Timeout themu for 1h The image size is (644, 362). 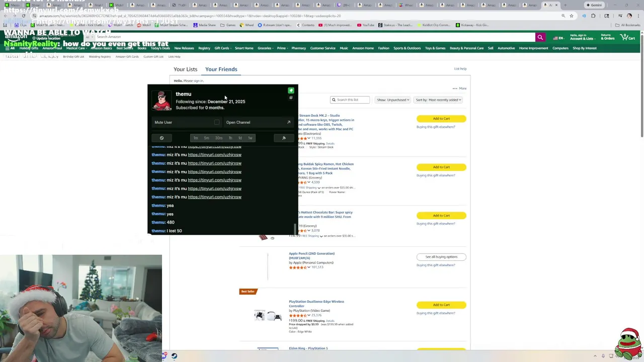click(x=230, y=138)
